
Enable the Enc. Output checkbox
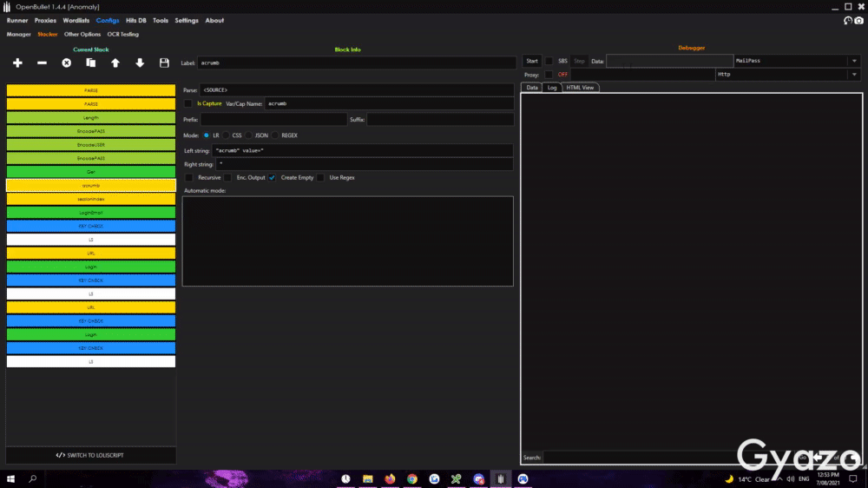(x=228, y=178)
